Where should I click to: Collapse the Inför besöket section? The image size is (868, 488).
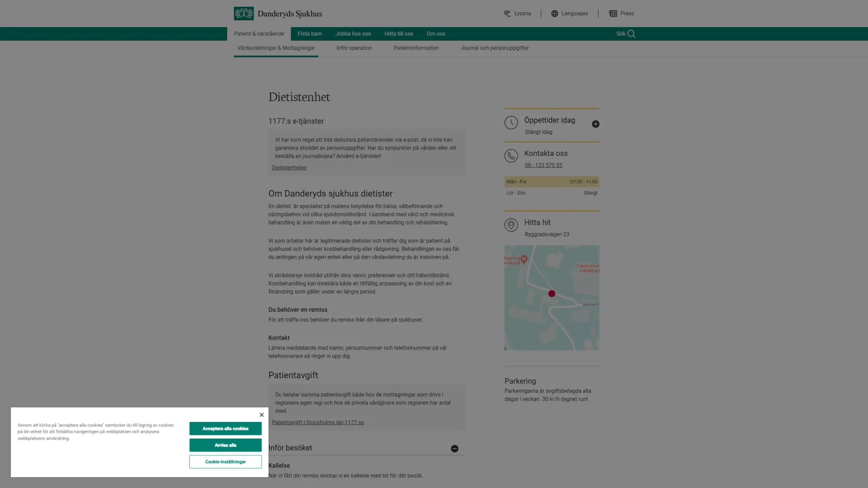(454, 449)
